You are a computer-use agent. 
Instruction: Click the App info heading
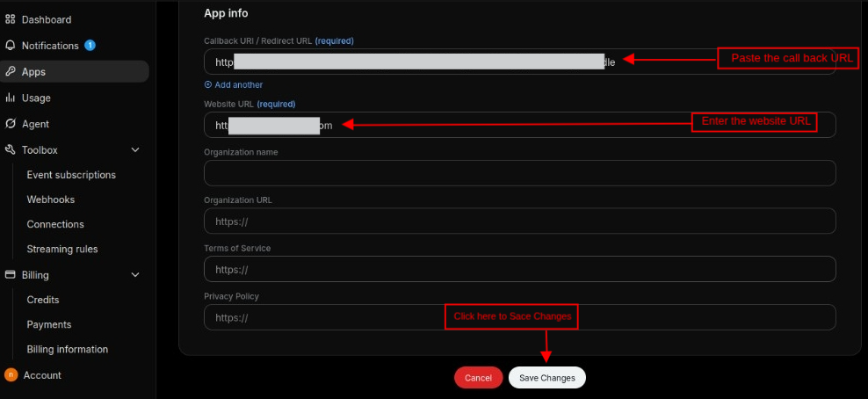(226, 13)
